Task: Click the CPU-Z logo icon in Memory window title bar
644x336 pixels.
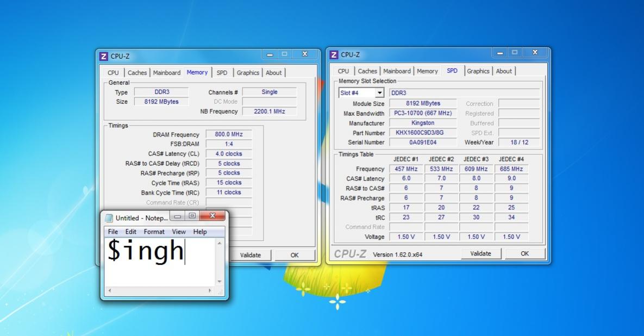Action: click(x=104, y=57)
